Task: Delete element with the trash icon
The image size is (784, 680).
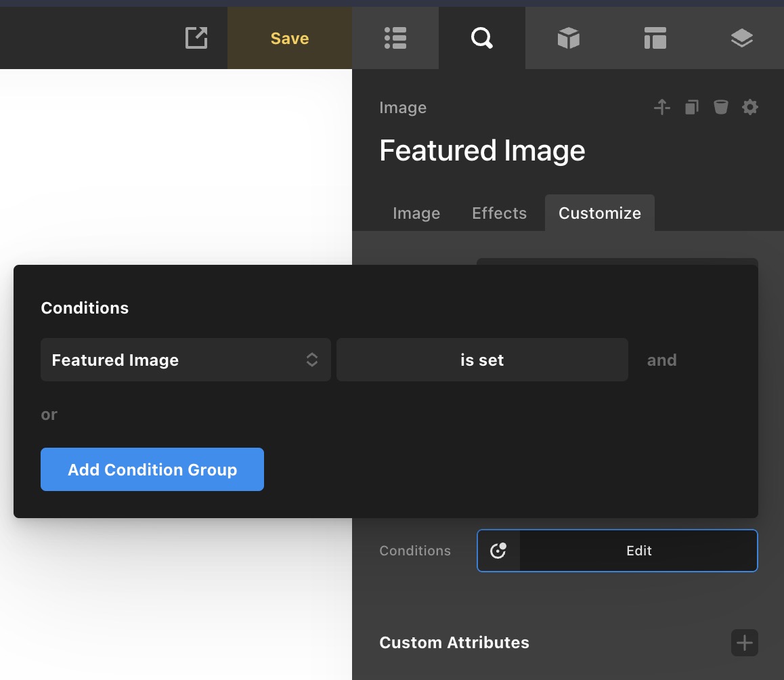Action: (720, 107)
